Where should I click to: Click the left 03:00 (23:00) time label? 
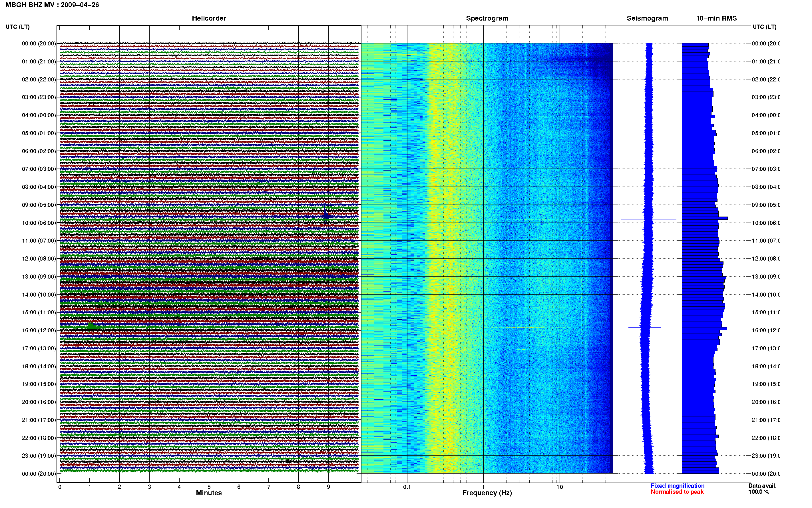pyautogui.click(x=39, y=97)
